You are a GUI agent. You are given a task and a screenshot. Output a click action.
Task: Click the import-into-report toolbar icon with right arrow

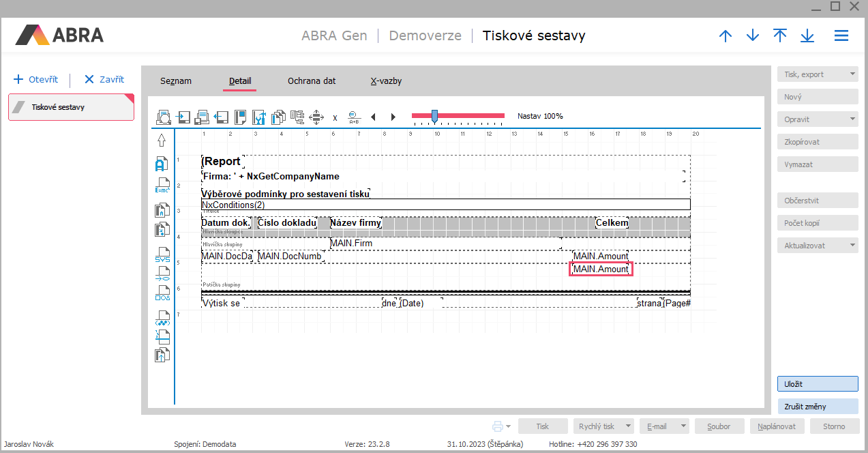183,117
